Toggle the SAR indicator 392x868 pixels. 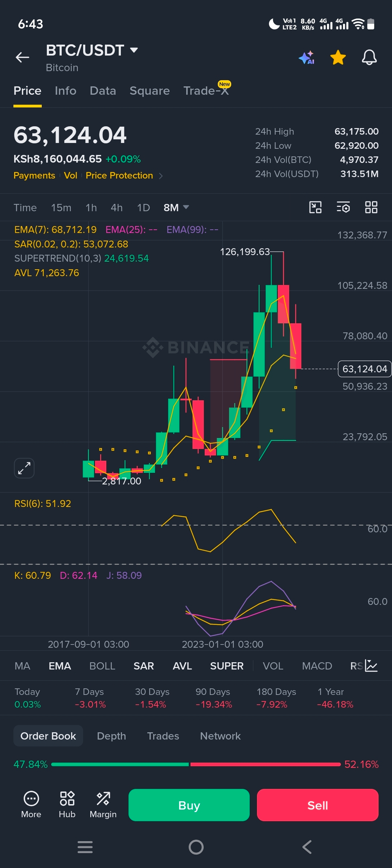coord(144,666)
